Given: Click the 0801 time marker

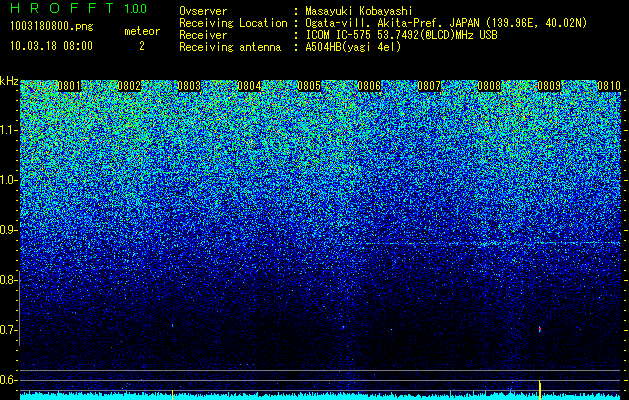Looking at the screenshot, I should click(x=69, y=86).
